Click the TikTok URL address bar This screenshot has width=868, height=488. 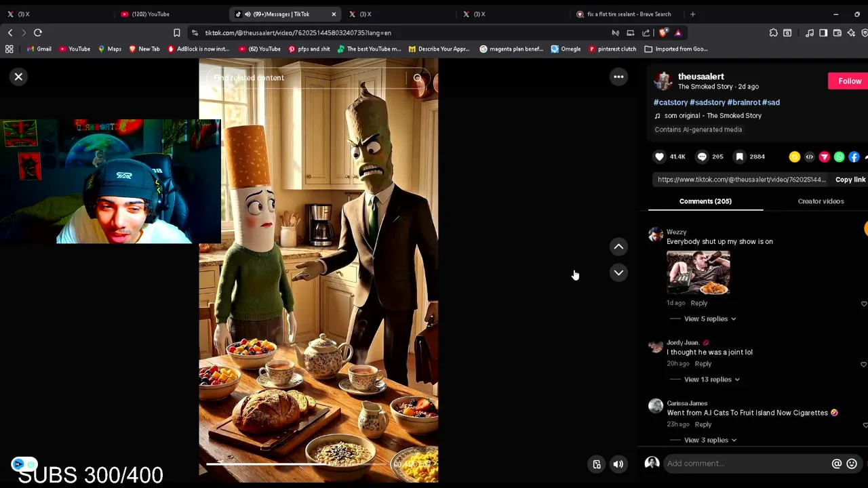400,33
